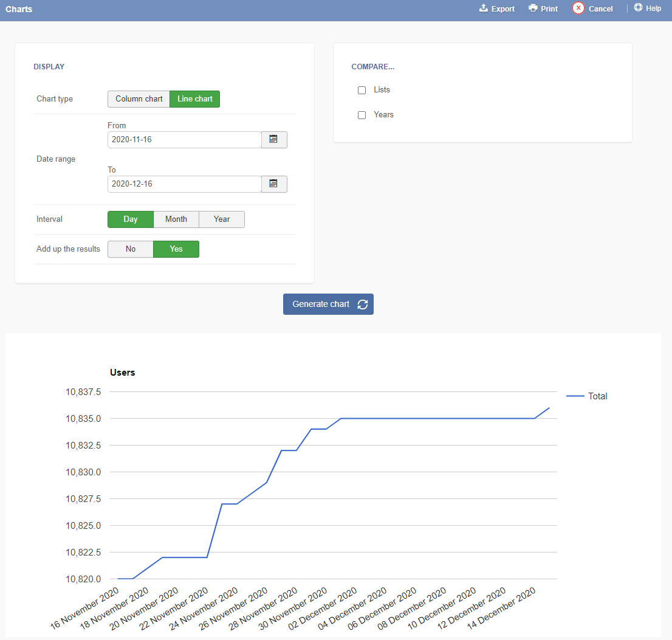Image resolution: width=672 pixels, height=640 pixels.
Task: Click the red Cancel icon
Action: [x=578, y=8]
